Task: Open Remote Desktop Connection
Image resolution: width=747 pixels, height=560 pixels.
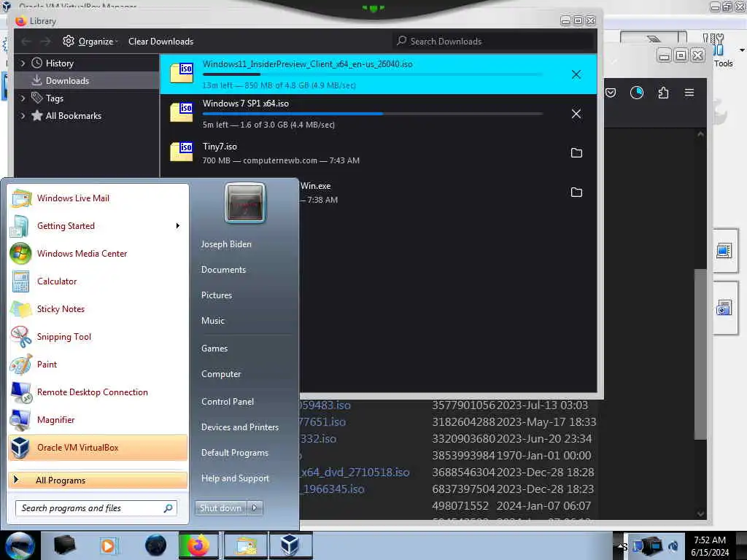Action: point(98,392)
